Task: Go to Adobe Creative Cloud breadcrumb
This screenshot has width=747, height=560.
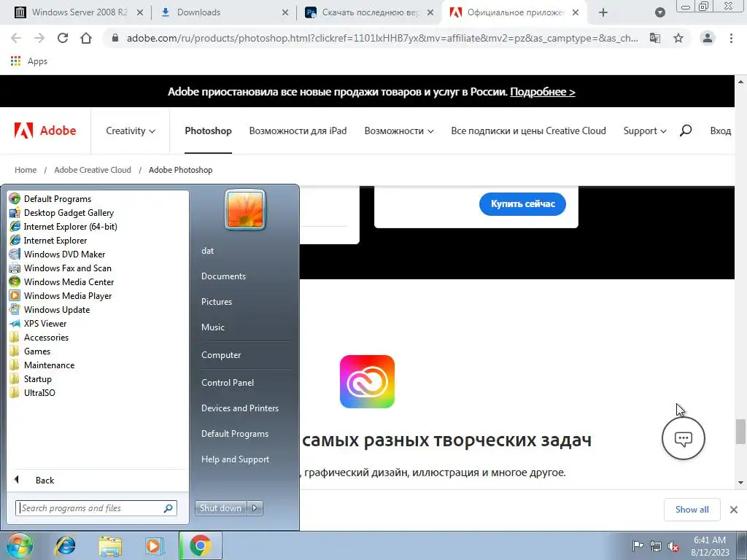Action: pos(93,170)
